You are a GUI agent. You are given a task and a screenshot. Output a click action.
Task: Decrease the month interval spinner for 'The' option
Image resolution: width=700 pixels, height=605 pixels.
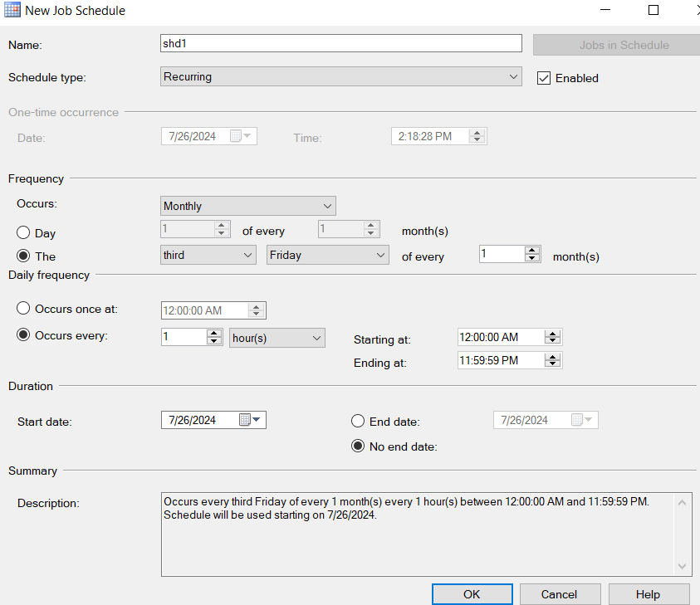pyautogui.click(x=531, y=258)
